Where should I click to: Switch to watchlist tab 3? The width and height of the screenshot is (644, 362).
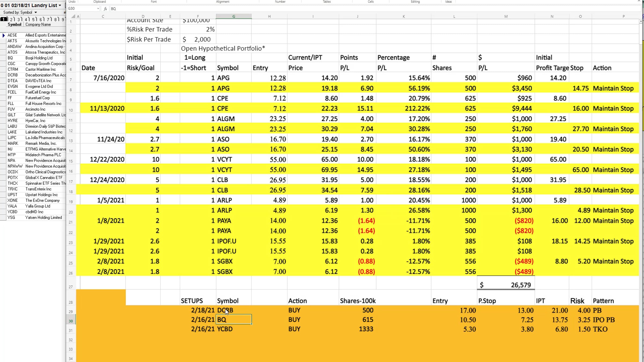(19, 19)
